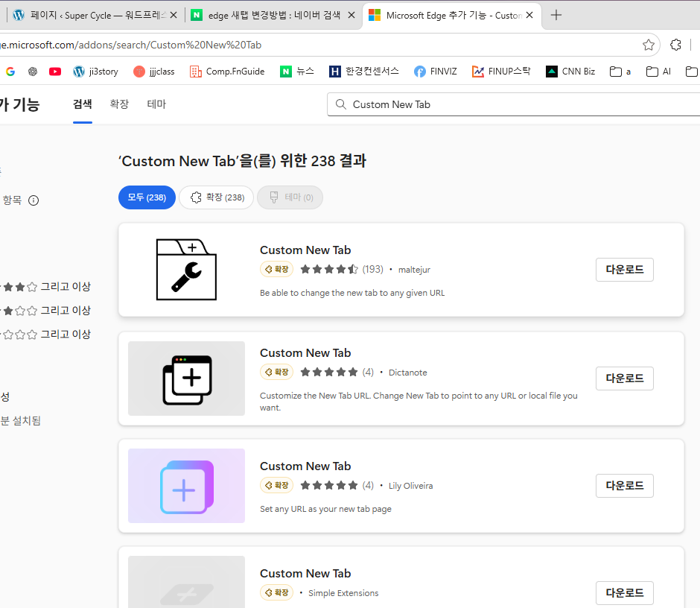Select the 테마 (0) filter chip

point(290,197)
